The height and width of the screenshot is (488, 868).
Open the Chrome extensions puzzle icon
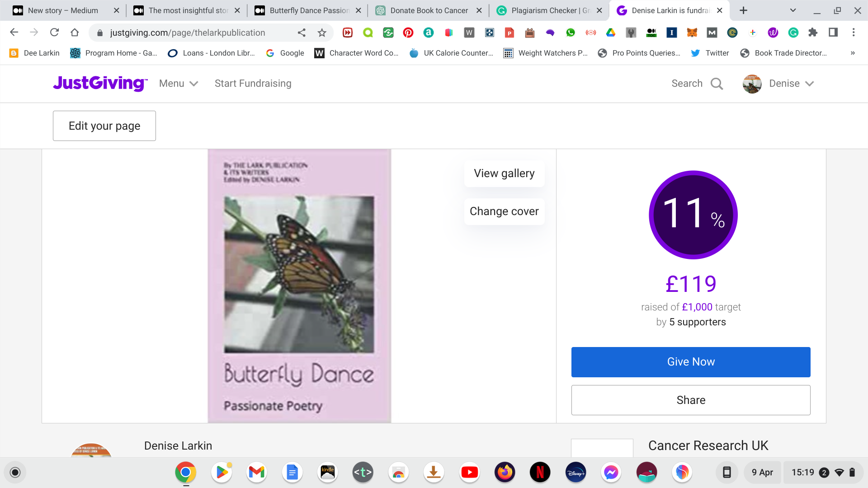tap(813, 33)
